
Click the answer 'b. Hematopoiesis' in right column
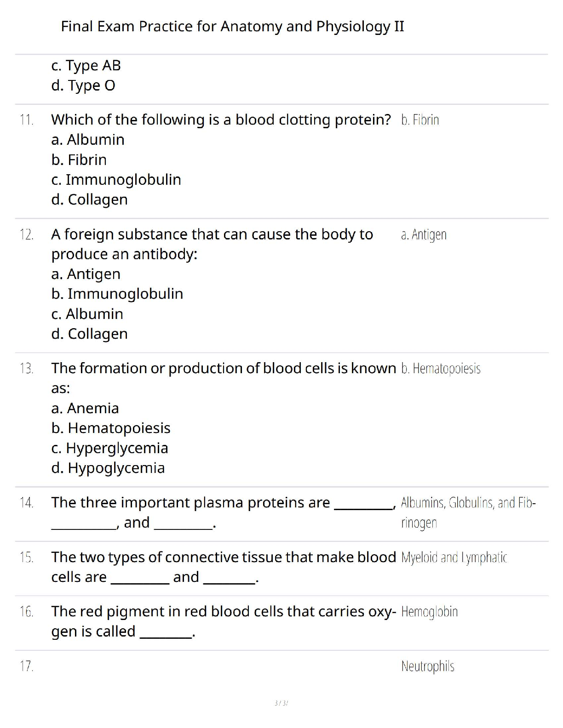click(x=441, y=369)
